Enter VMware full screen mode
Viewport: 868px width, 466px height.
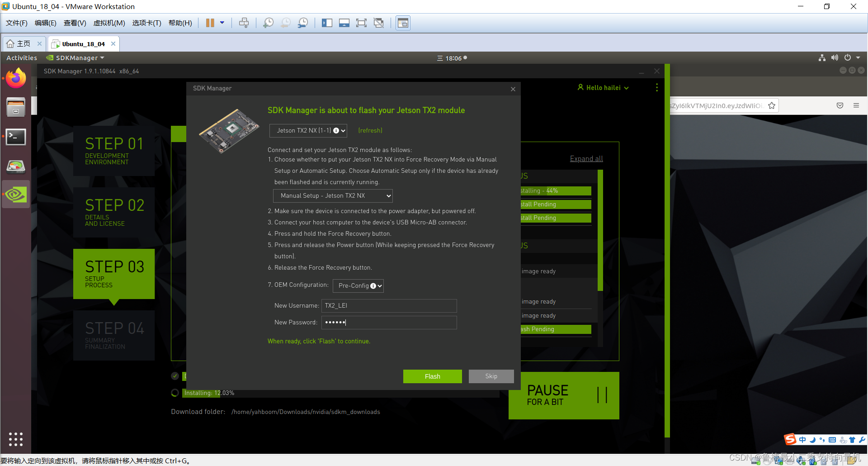coord(361,23)
